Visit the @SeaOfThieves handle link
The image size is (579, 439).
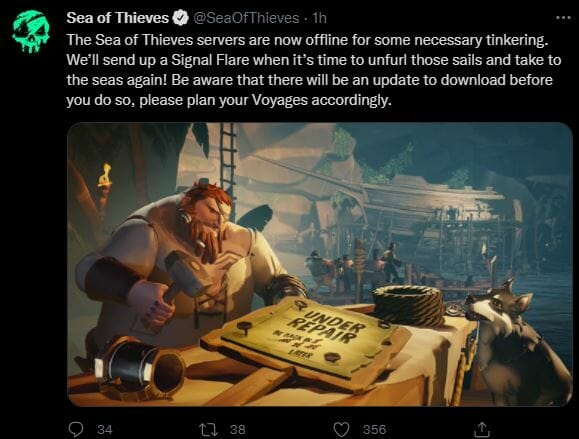pyautogui.click(x=246, y=18)
